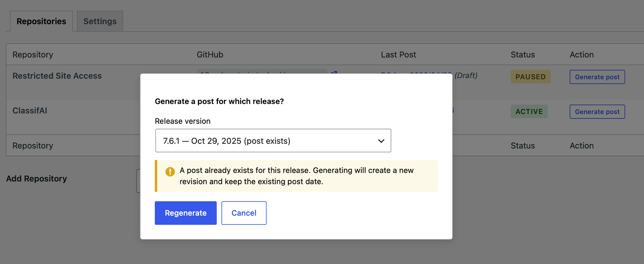Click the top Repository column header
The width and height of the screenshot is (644, 264).
click(33, 55)
